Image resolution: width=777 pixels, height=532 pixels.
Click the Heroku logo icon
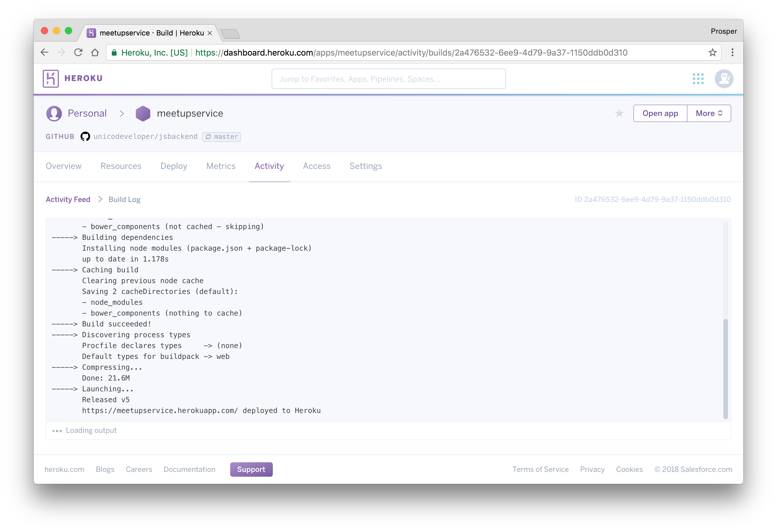[x=51, y=78]
